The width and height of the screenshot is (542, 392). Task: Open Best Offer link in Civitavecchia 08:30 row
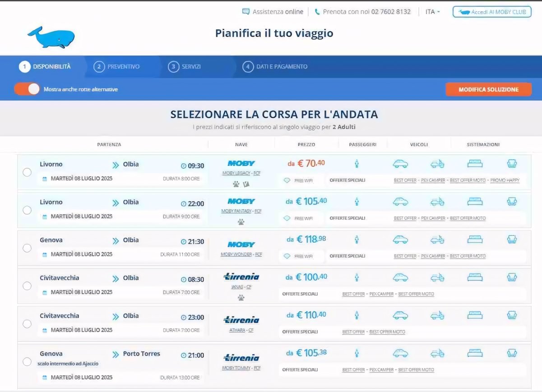(353, 294)
